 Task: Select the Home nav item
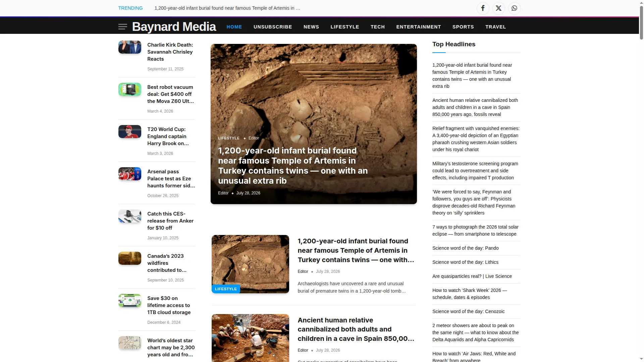coord(234,27)
